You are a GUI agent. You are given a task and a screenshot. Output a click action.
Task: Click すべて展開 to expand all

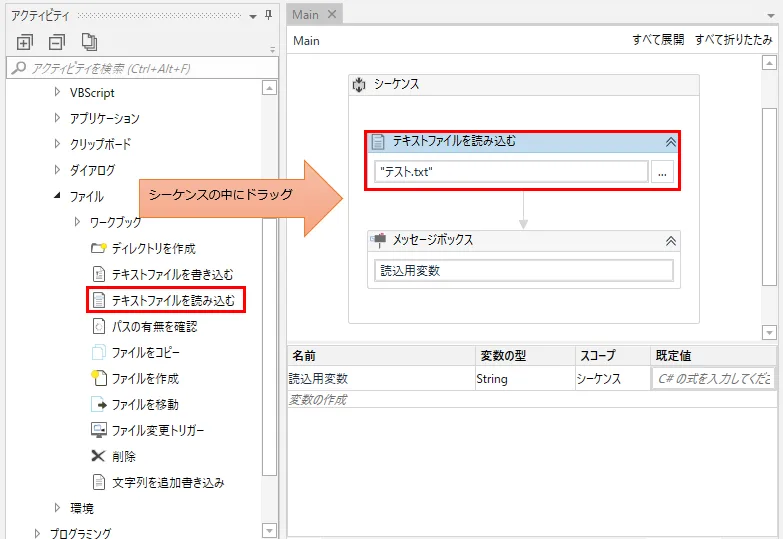click(x=658, y=39)
